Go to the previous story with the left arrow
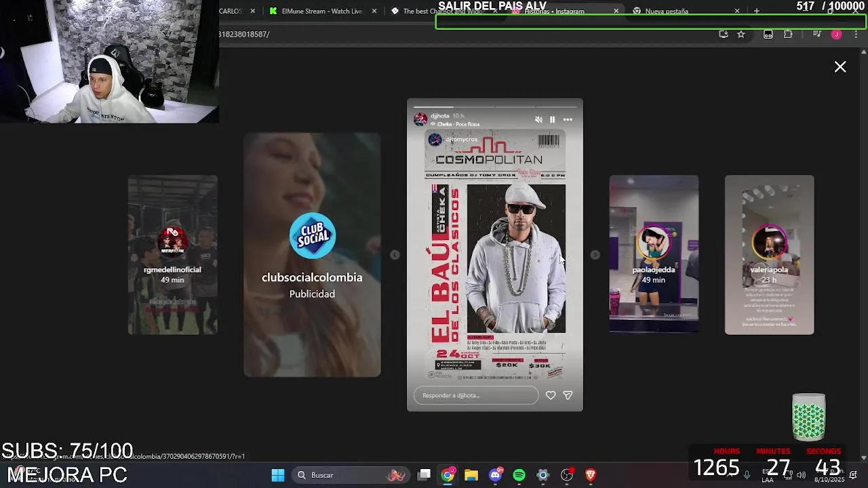868x488 pixels. (x=395, y=255)
